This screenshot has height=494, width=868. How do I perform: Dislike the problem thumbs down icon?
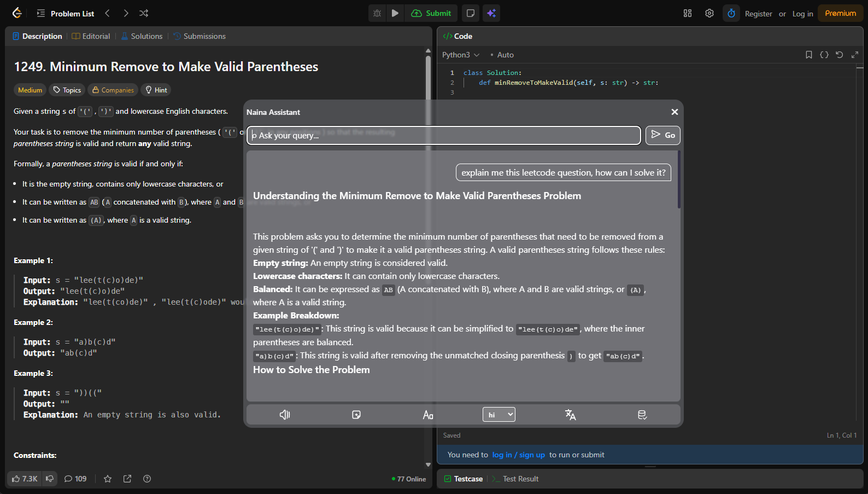(x=50, y=479)
